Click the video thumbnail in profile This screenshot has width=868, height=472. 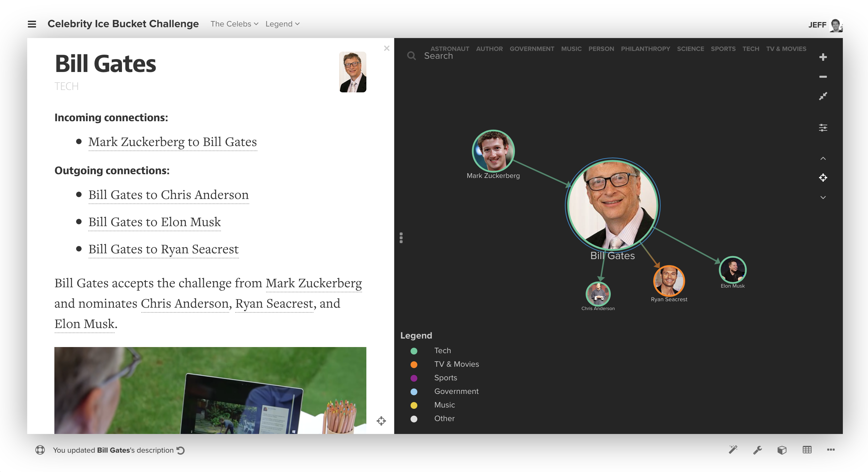(x=210, y=390)
